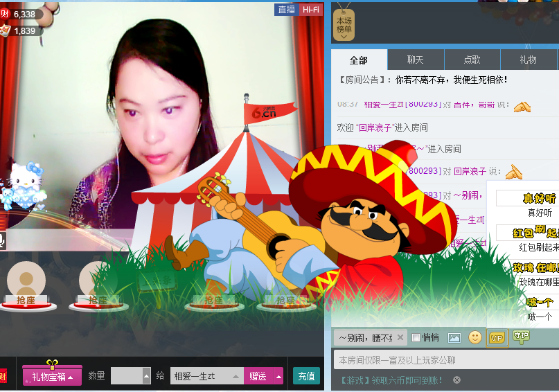Click the 【房间公告】 announcement text
559x392 pixels.
[x=361, y=80]
